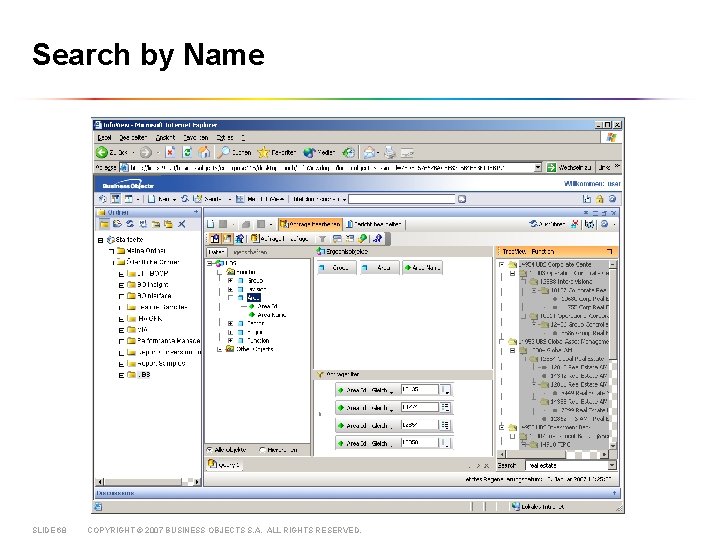Select 'Area Id' object in the data tree
The width and height of the screenshot is (720, 540).
point(263,306)
